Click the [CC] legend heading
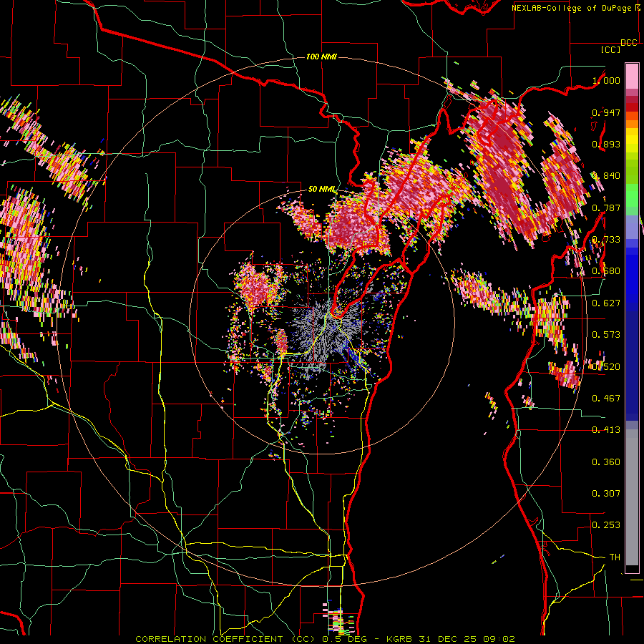The image size is (644, 644). pyautogui.click(x=610, y=49)
